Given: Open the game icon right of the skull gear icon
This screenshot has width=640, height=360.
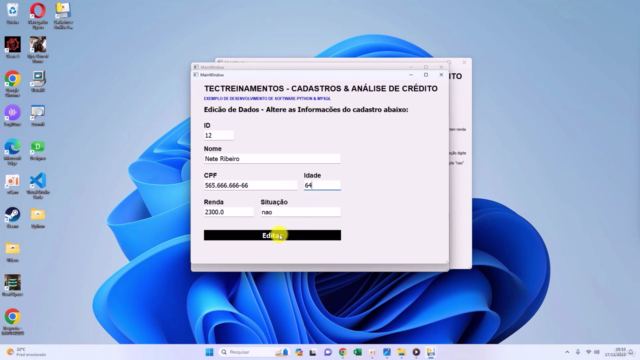Looking at the screenshot, I should pyautogui.click(x=38, y=49).
